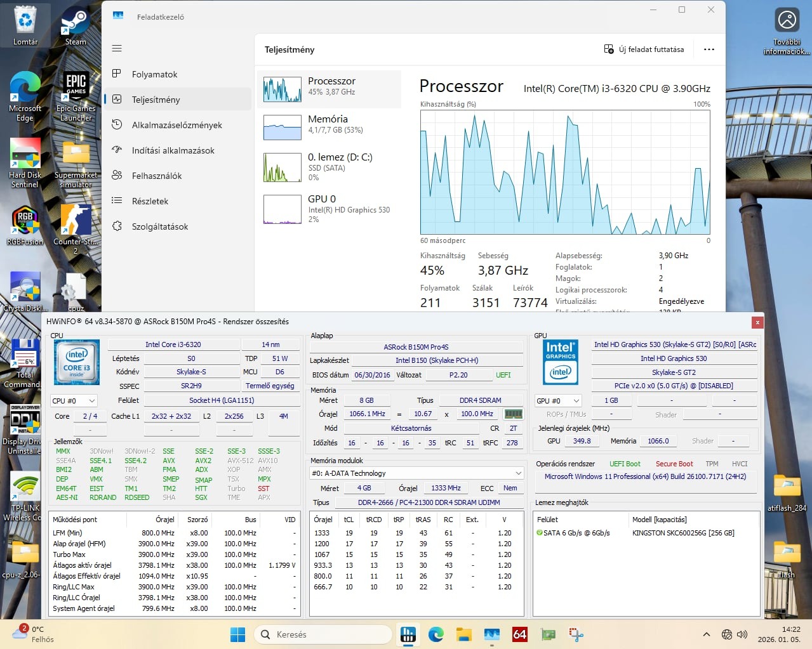Go to Folyamatok in Task Manager
The height and width of the screenshot is (649, 812).
click(178, 74)
